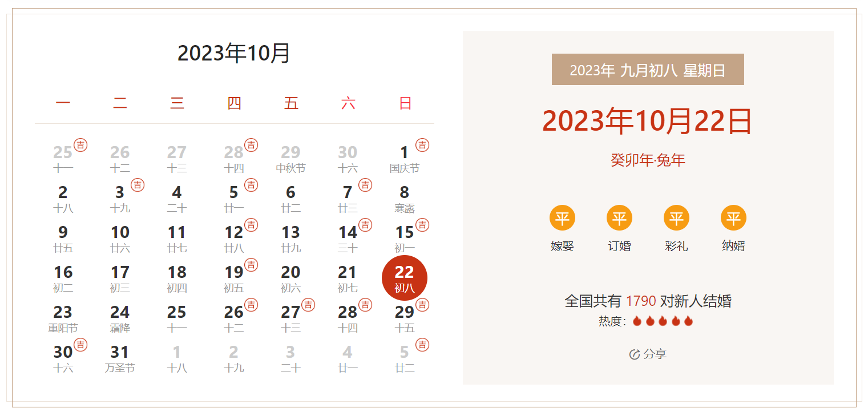
Task: Click the 吉 badge on October 26 十二
Action: click(251, 305)
